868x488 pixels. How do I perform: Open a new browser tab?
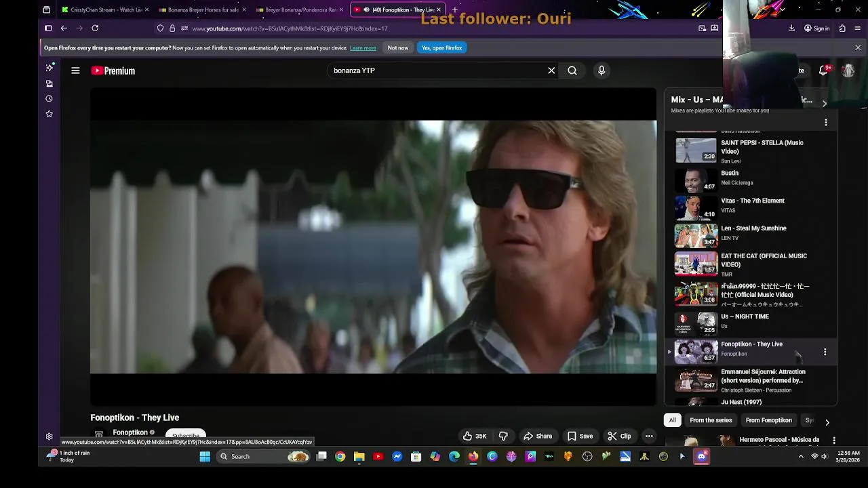(x=455, y=10)
